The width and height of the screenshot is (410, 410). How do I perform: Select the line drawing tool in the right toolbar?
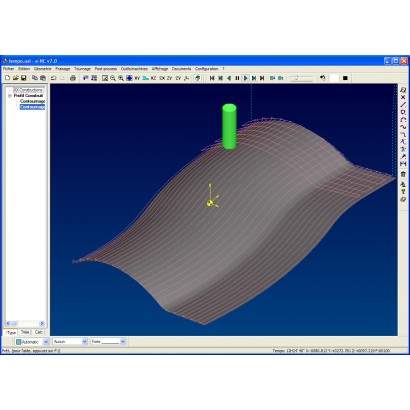tap(403, 105)
